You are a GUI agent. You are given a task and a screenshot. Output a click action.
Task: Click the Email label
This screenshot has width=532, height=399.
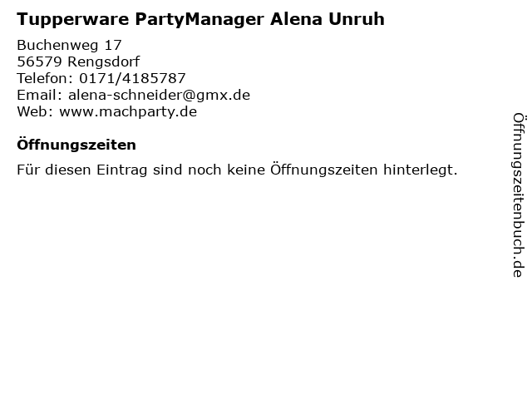pyautogui.click(x=39, y=95)
